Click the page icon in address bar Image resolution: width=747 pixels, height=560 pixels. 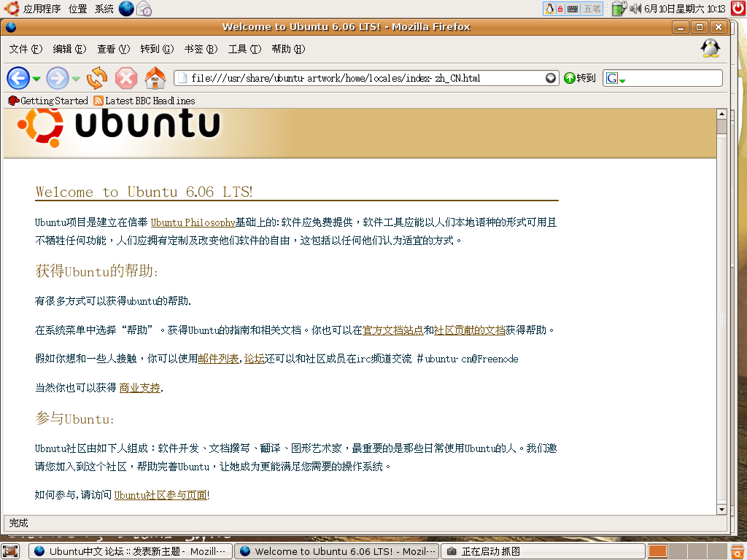(x=182, y=78)
